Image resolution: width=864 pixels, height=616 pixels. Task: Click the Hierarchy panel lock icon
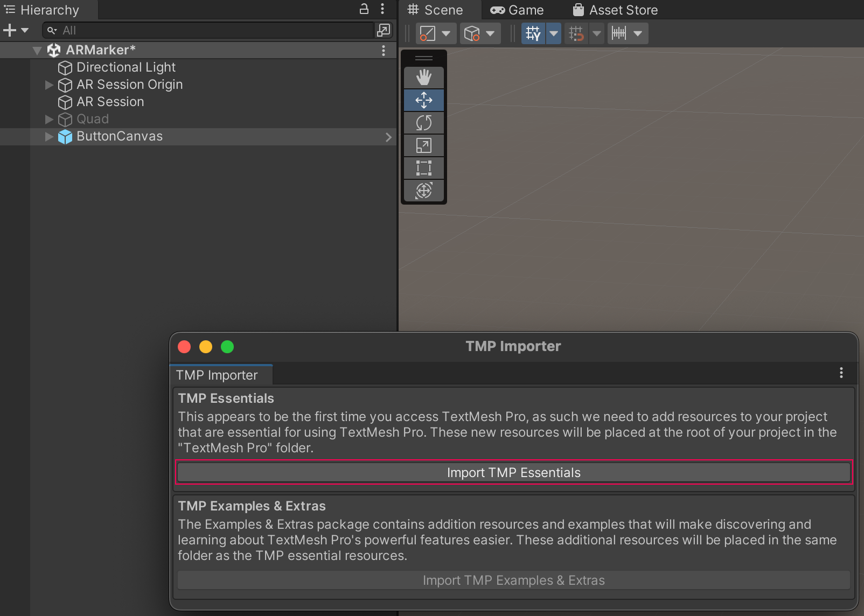pyautogui.click(x=364, y=9)
